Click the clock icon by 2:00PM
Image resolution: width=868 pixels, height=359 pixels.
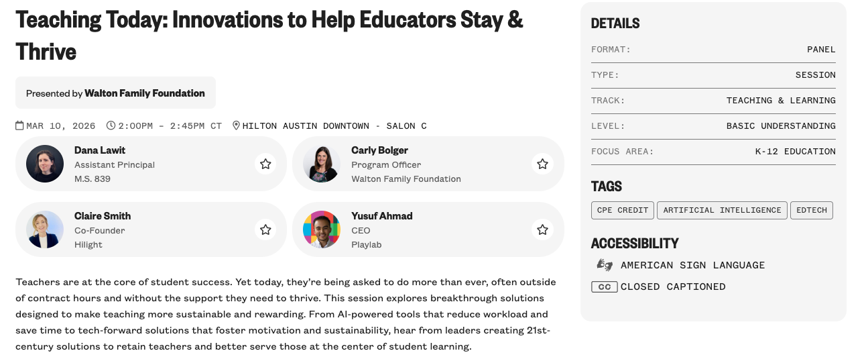click(111, 125)
